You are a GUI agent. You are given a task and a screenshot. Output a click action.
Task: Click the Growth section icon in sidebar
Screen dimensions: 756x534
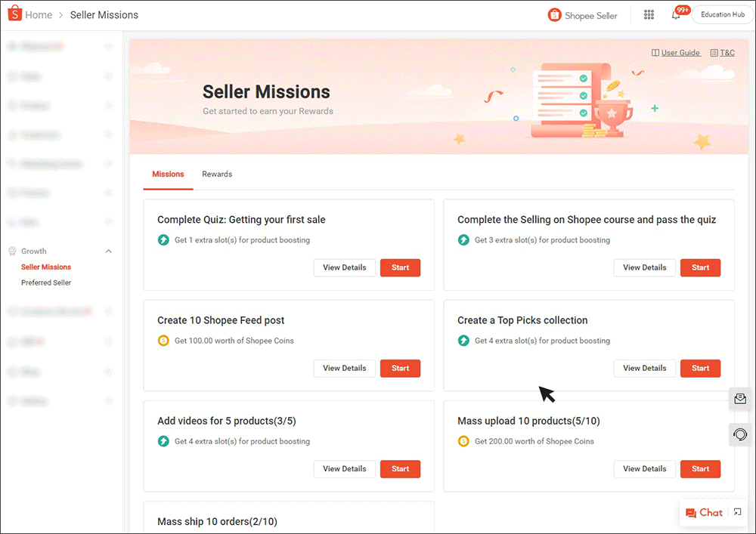12,251
